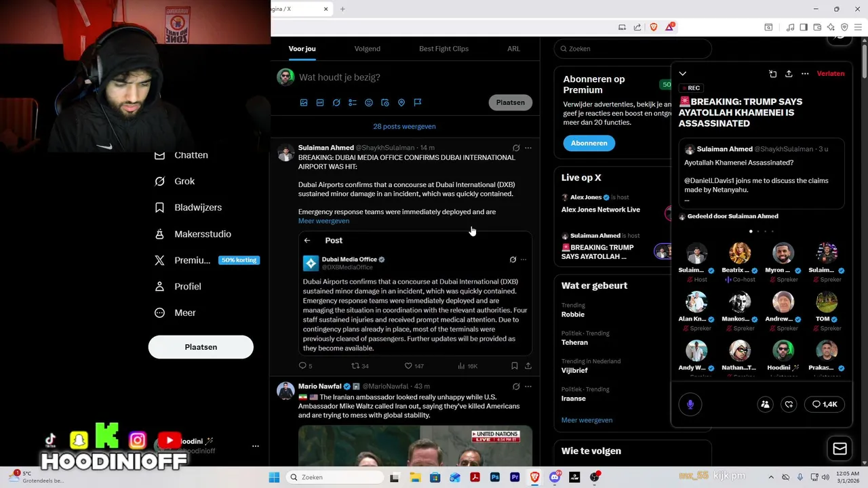Share the Space with the upload icon
The height and width of the screenshot is (488, 868).
[x=789, y=74]
